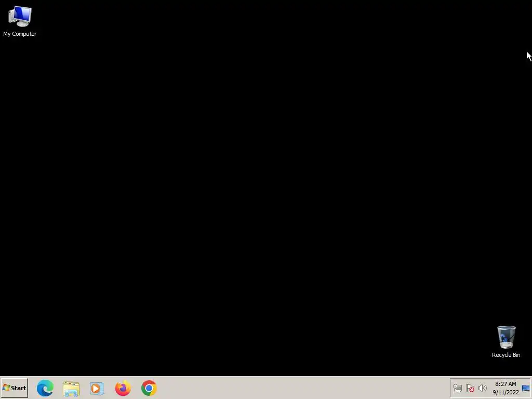
Task: Launch Microsoft Edge from the taskbar
Action: click(45, 388)
